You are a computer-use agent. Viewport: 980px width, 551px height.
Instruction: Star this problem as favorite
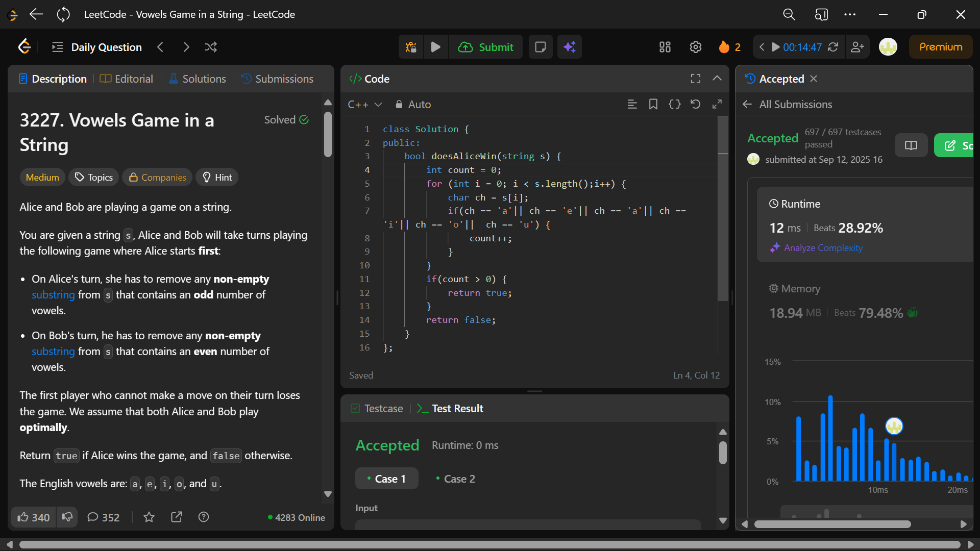point(149,517)
